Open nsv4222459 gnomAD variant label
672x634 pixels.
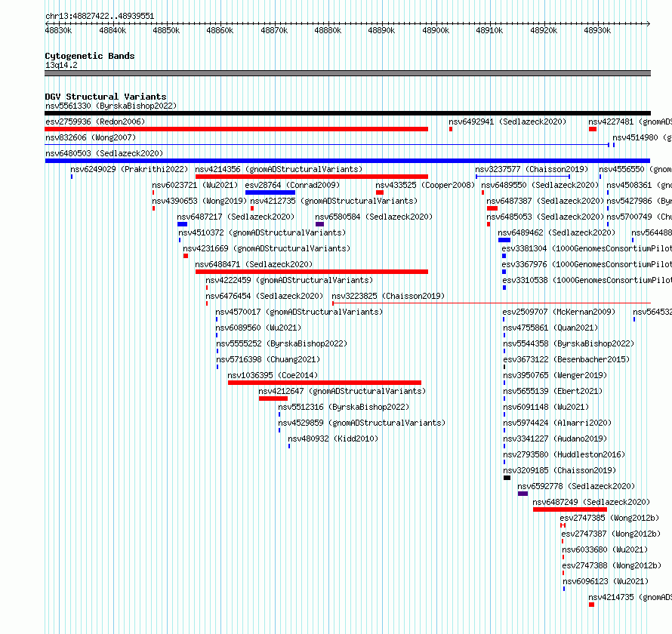coord(289,280)
